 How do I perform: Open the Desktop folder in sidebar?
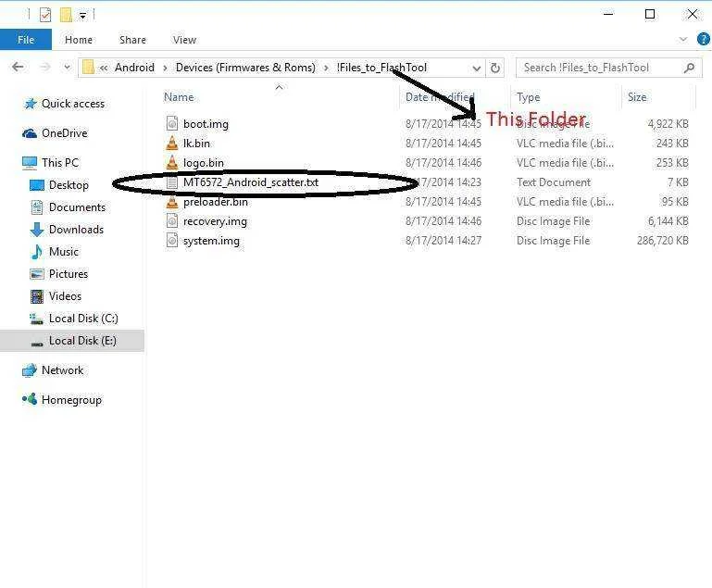click(69, 185)
